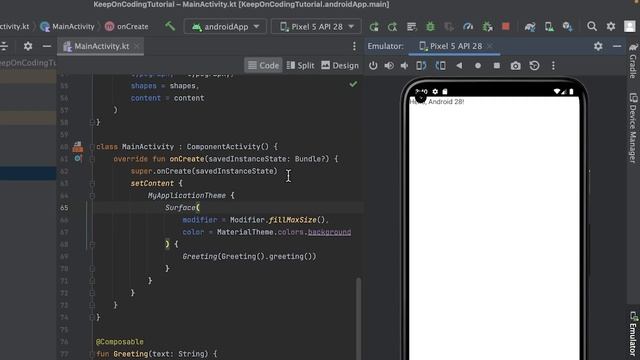
Task: Click the gutter icon beside class MainActivity
Action: click(x=78, y=147)
